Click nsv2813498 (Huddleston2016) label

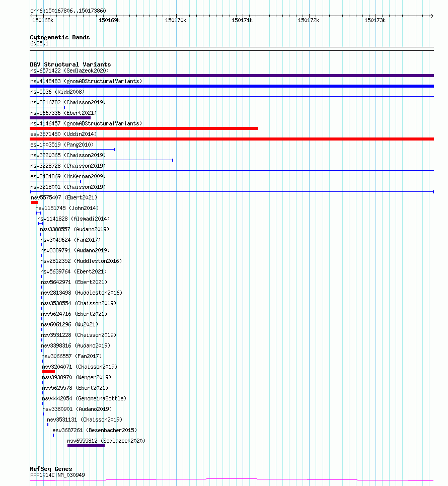click(x=82, y=293)
